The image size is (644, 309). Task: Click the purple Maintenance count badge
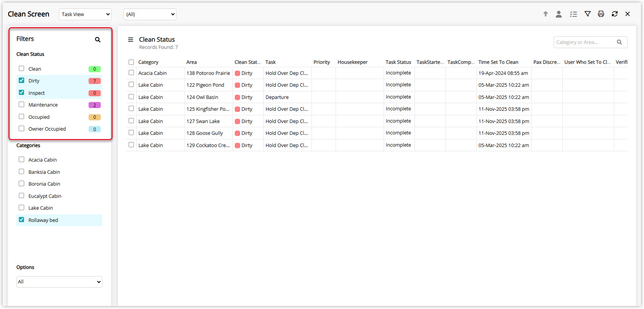[95, 105]
